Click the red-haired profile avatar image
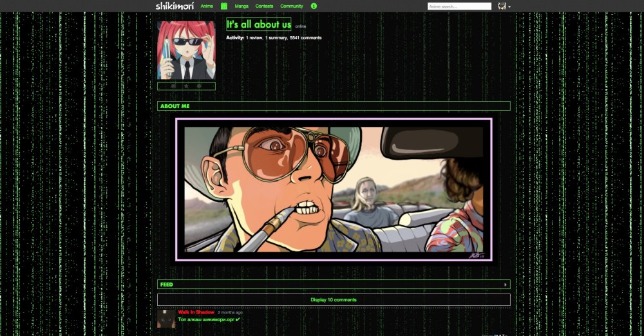The height and width of the screenshot is (336, 644). [186, 50]
